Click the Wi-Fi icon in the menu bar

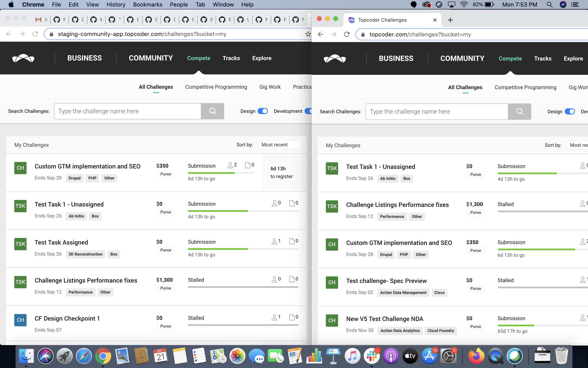click(x=464, y=4)
